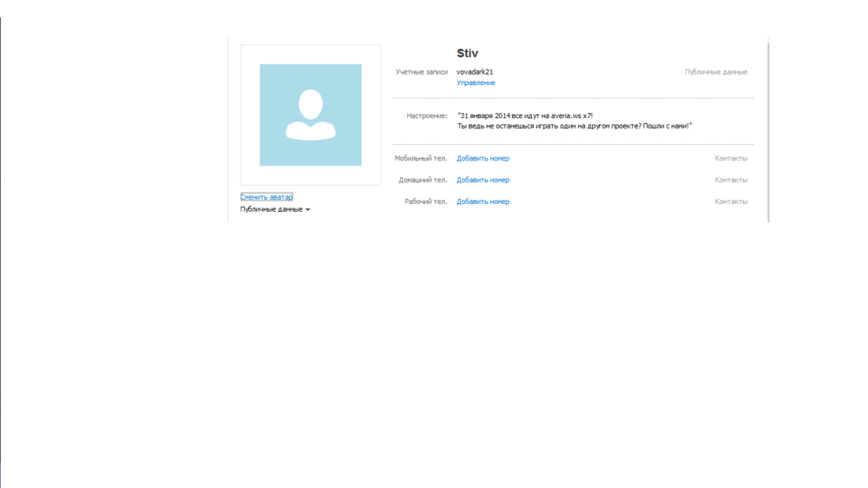Click "Контакты" privacy setting for work phone

coord(730,201)
